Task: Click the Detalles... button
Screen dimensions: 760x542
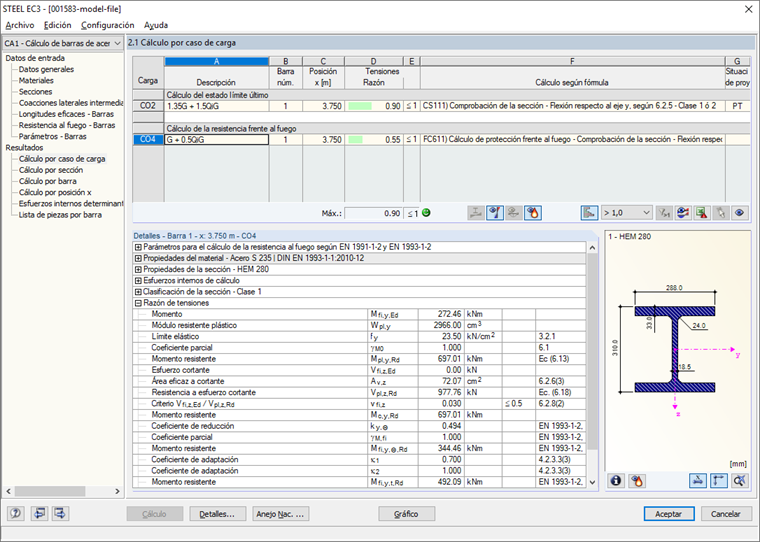Action: 217,514
